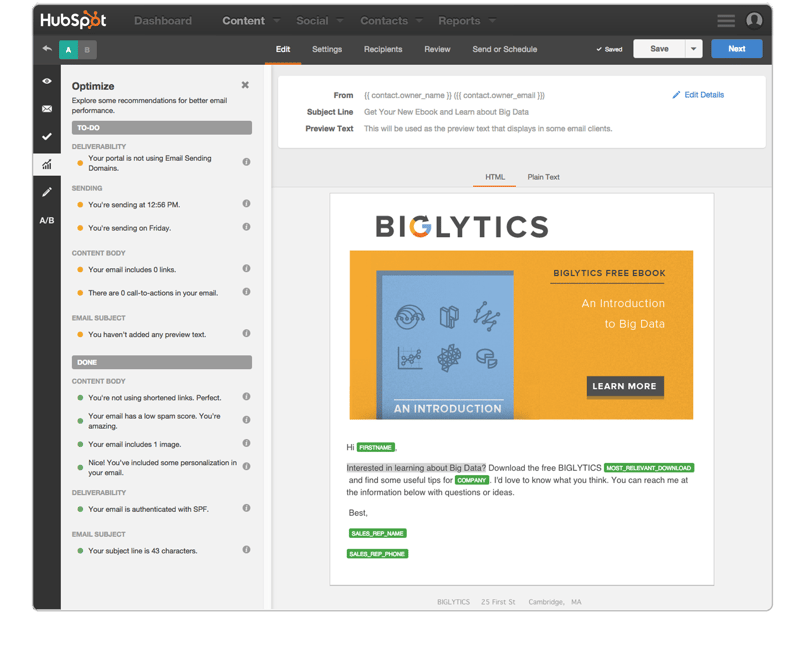This screenshot has width=800, height=646.
Task: Open the A/B test sidebar item
Action: click(x=47, y=220)
